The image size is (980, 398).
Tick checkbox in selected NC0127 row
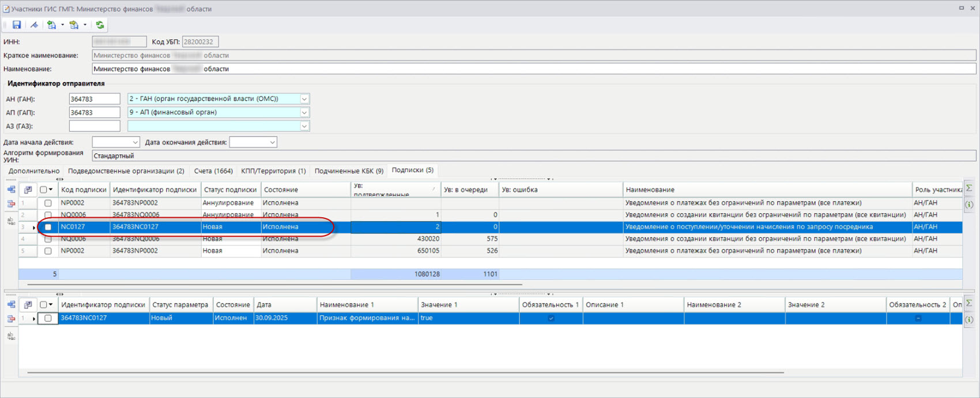[x=48, y=227]
